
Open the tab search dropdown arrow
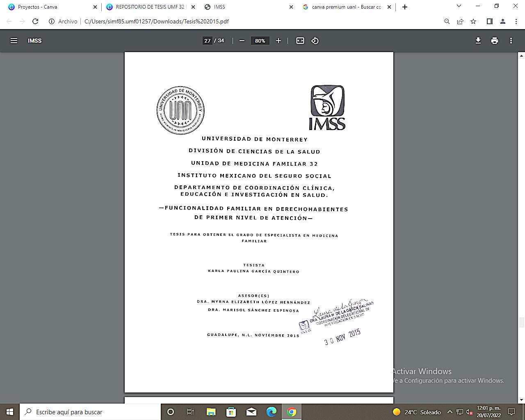coord(459,6)
